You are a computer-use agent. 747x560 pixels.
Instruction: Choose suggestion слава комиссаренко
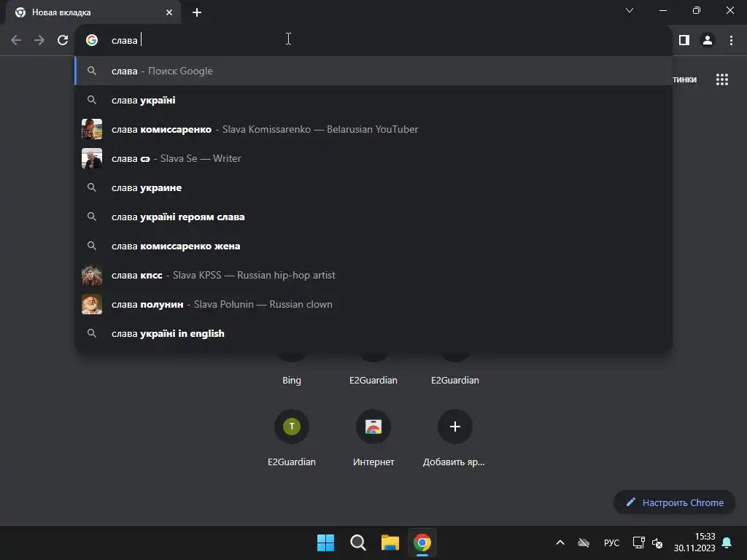click(373, 129)
